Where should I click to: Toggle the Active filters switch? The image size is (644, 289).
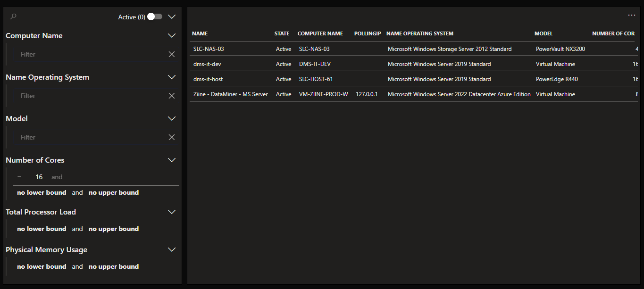coord(154,17)
